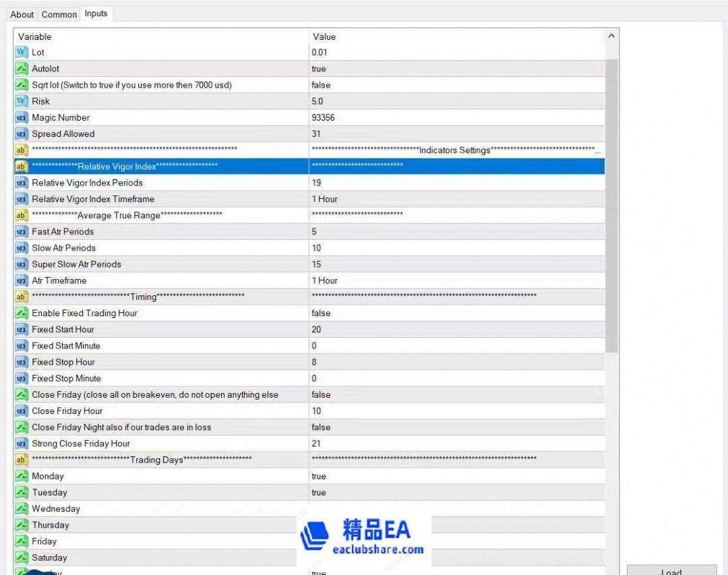Screen dimensions: 728x575
Task: Toggle Enable Fixed Trading Hour value
Action: pos(456,313)
